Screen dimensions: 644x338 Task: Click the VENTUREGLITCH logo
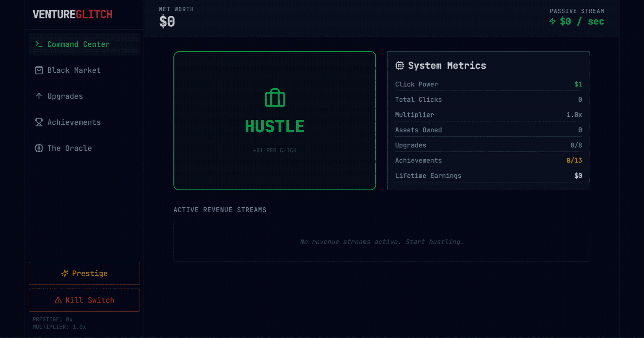coord(72,14)
